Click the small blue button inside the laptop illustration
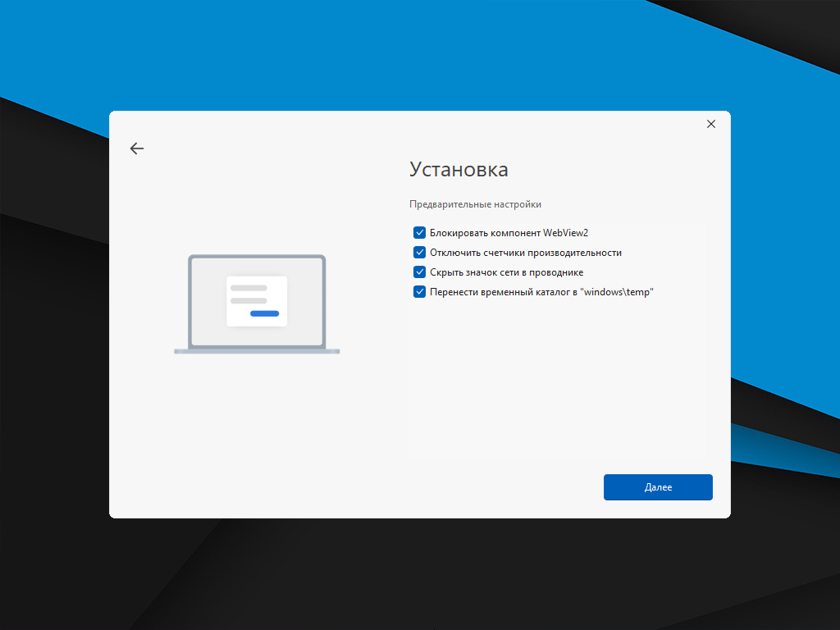Image resolution: width=840 pixels, height=630 pixels. coord(264,313)
